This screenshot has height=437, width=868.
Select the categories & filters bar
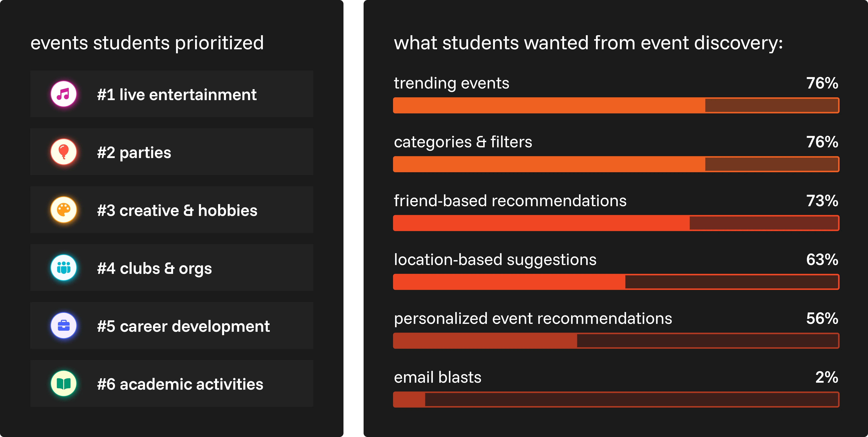coord(616,164)
